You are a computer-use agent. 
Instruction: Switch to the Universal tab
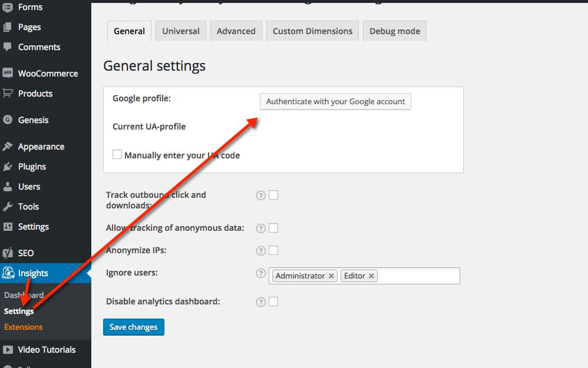tap(181, 31)
